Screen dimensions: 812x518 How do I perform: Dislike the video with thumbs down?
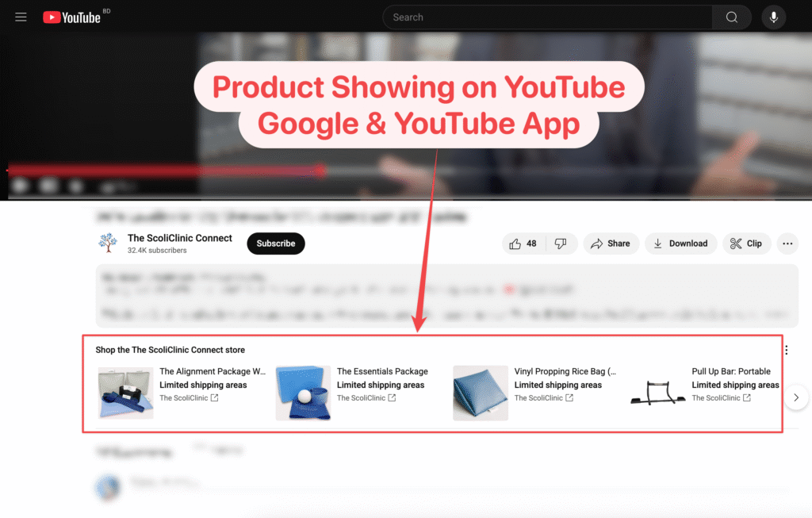click(x=561, y=244)
